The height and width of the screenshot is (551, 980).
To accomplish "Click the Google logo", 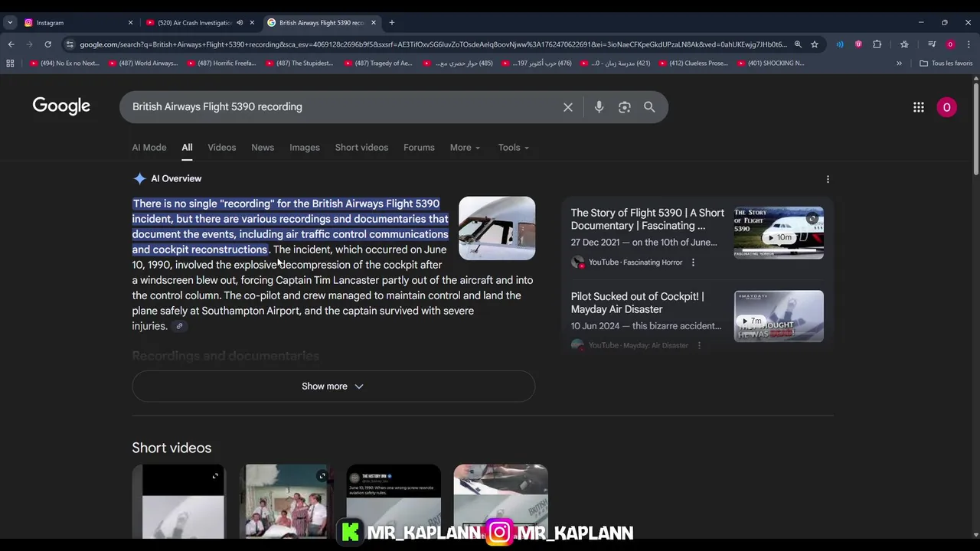I will (61, 106).
